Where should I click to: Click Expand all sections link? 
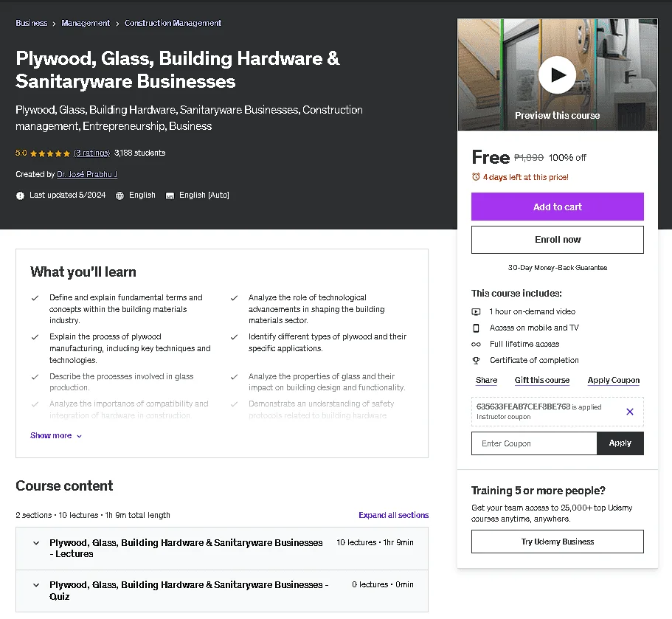tap(393, 515)
